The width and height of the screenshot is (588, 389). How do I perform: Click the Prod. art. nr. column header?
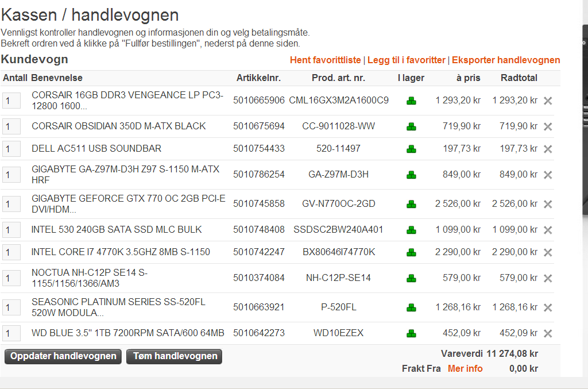(338, 78)
